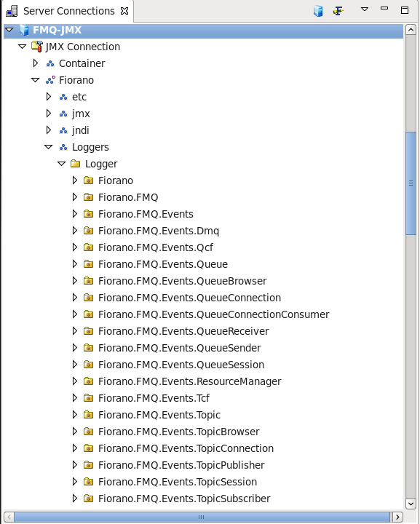Select Fiorano.FMQ.Events.TopicSubscriber tree item
Viewport: 420px width, 524px height.
(x=184, y=499)
